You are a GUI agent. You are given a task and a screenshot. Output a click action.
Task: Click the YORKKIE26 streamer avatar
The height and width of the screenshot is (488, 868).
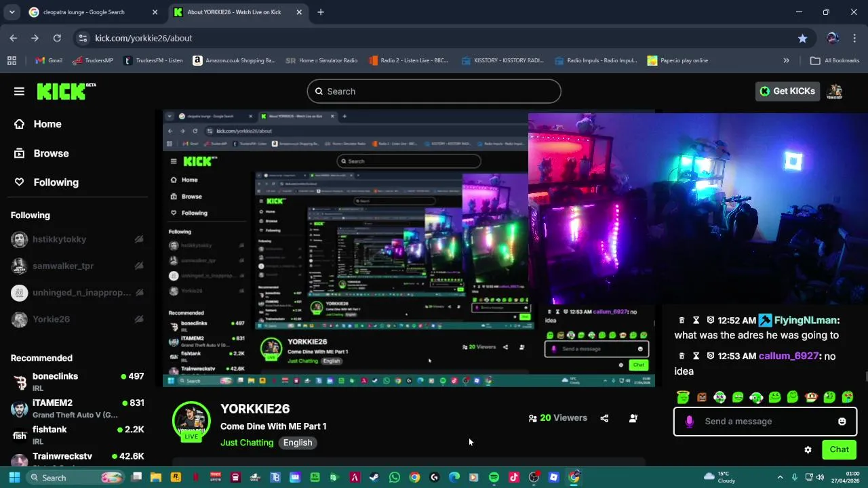click(191, 422)
